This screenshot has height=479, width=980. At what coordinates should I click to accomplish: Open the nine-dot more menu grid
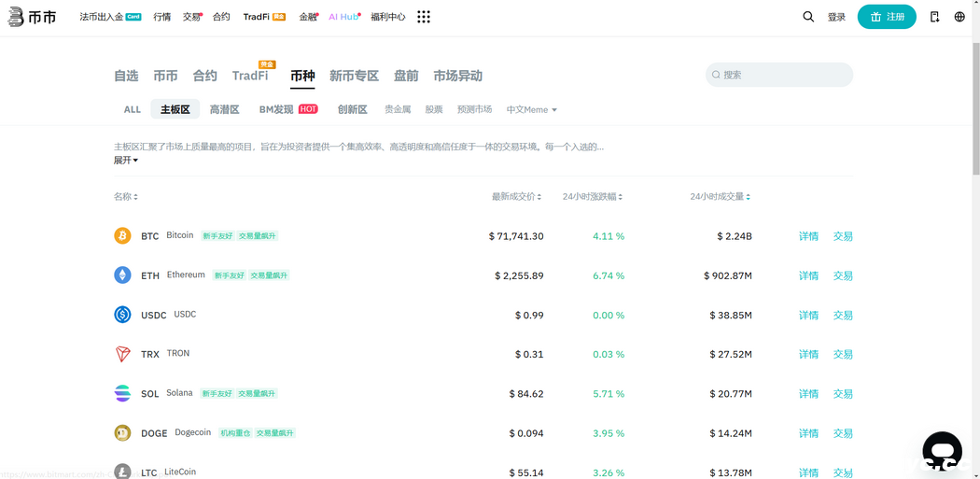424,17
